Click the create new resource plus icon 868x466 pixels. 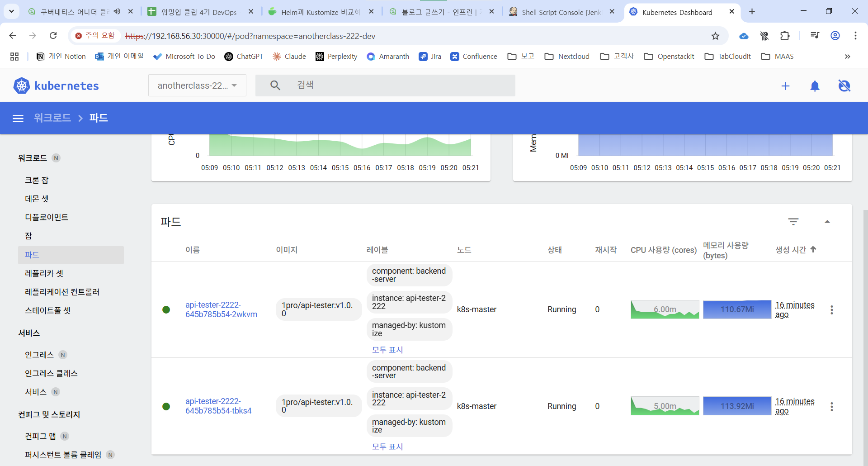(785, 86)
